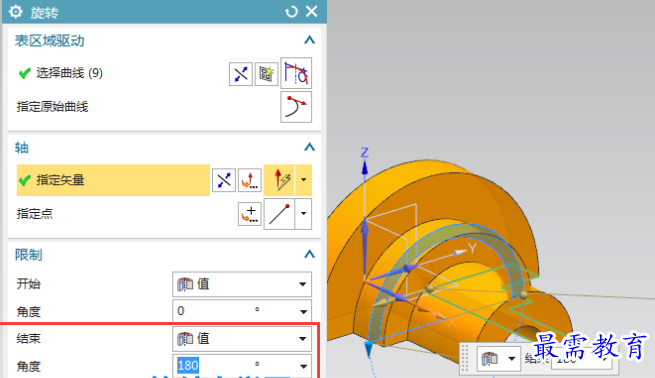
Task: Click the point-constructor icon beside 选择曲线
Action: pyautogui.click(x=241, y=74)
